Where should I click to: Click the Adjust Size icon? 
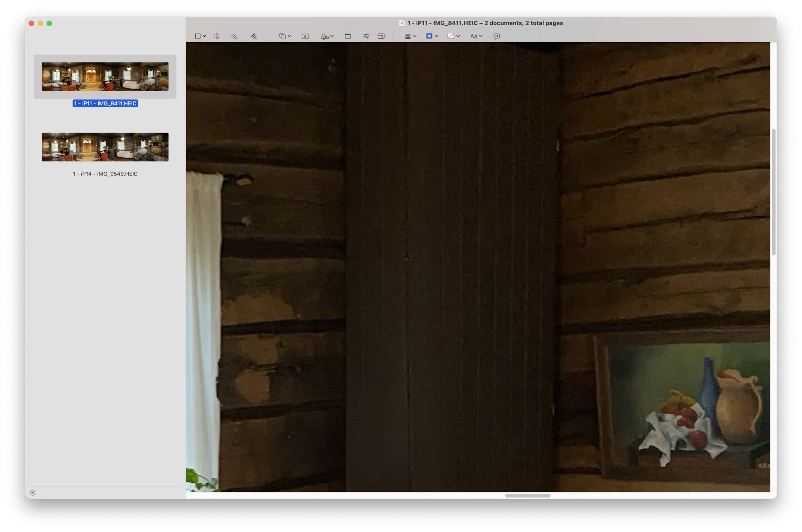[x=381, y=36]
